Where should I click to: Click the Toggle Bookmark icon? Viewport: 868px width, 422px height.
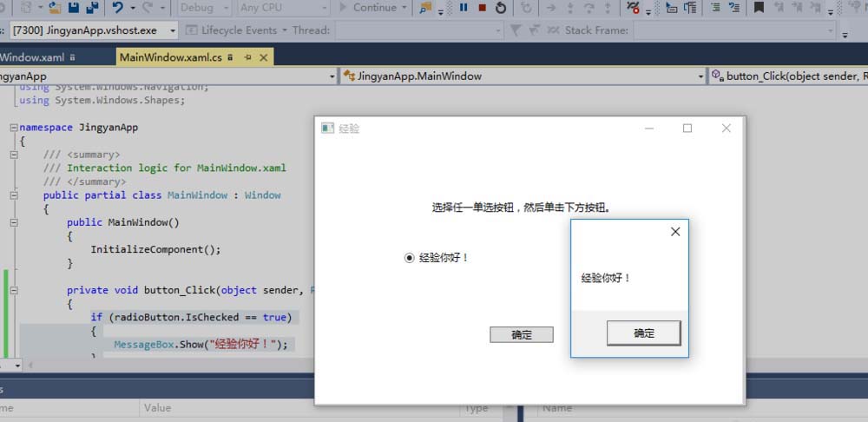[759, 8]
